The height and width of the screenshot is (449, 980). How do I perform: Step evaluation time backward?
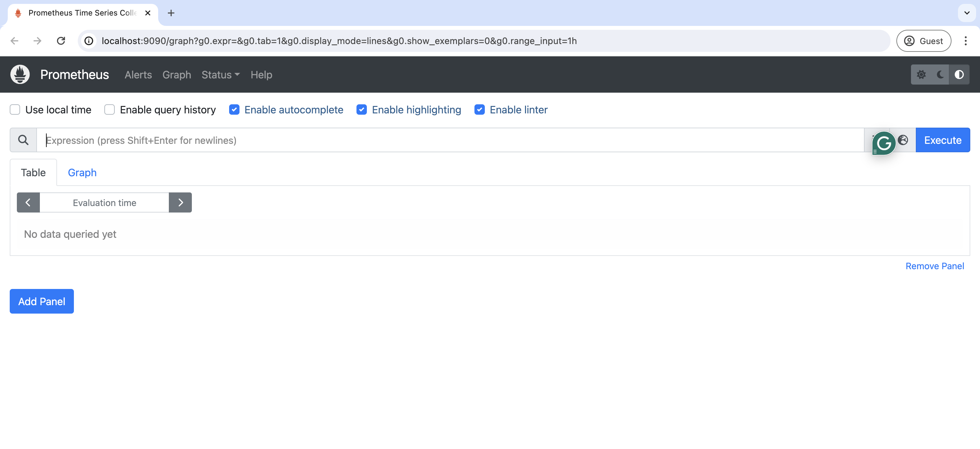(28, 202)
